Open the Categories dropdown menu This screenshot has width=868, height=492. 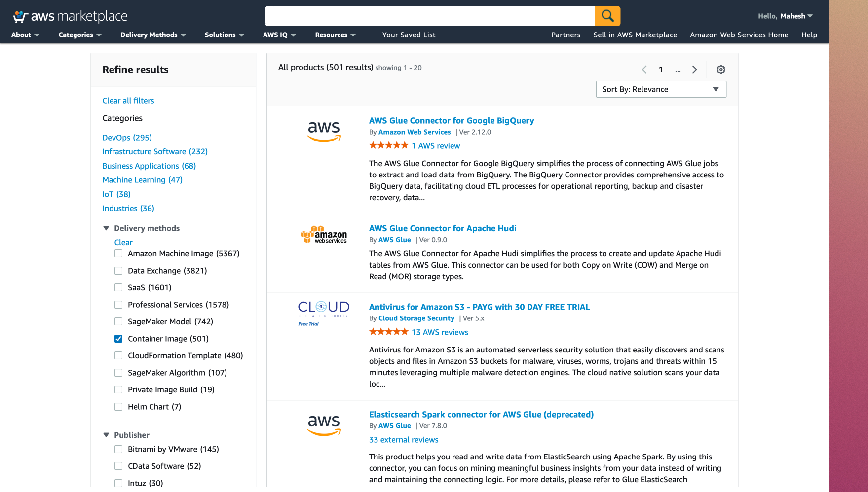click(x=80, y=35)
